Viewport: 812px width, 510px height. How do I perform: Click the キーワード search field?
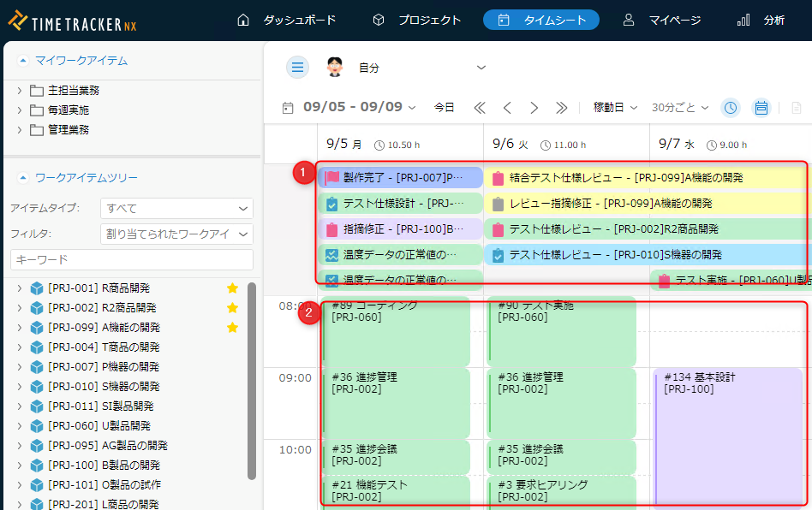[x=132, y=259]
